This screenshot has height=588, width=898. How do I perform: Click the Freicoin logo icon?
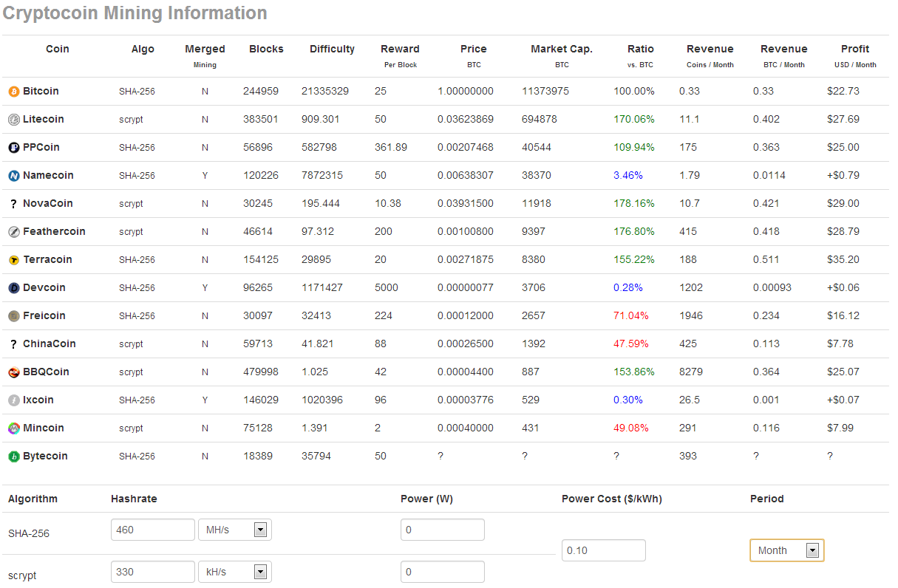13,316
